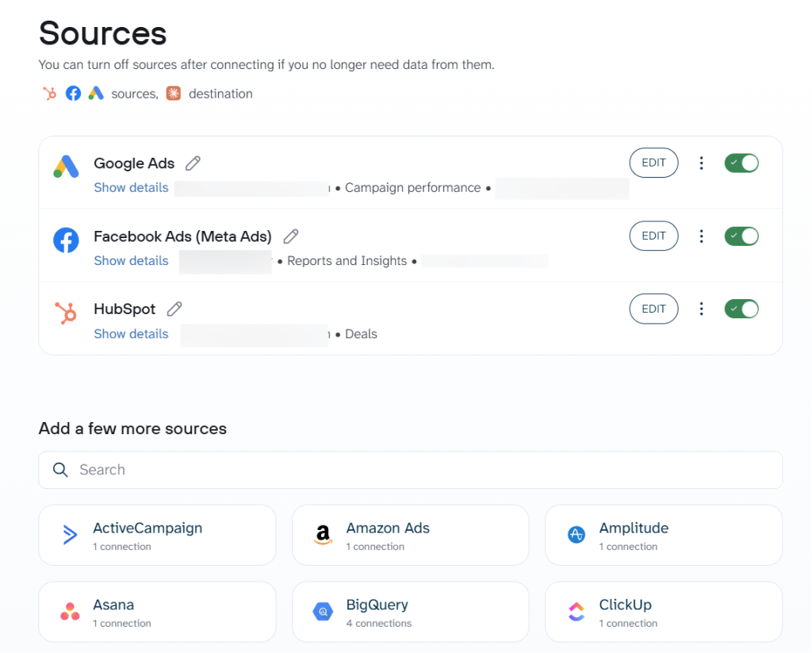Image resolution: width=812 pixels, height=653 pixels.
Task: Add Amplitude source card
Action: click(x=664, y=536)
